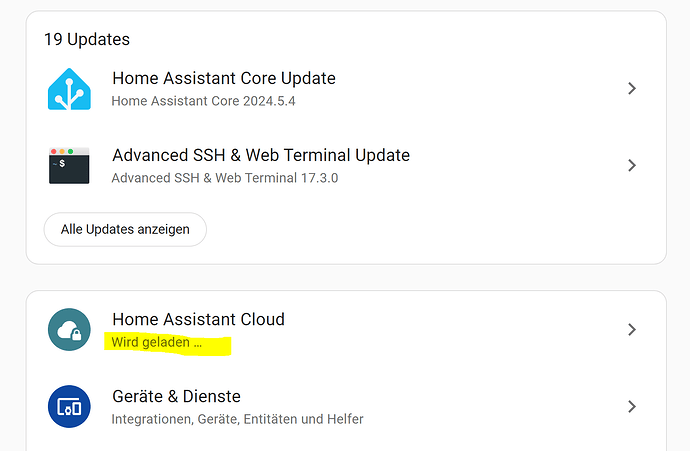Click the "Advanced SSH & Web Terminal 17.3.0" version text
690x451 pixels.
point(225,178)
